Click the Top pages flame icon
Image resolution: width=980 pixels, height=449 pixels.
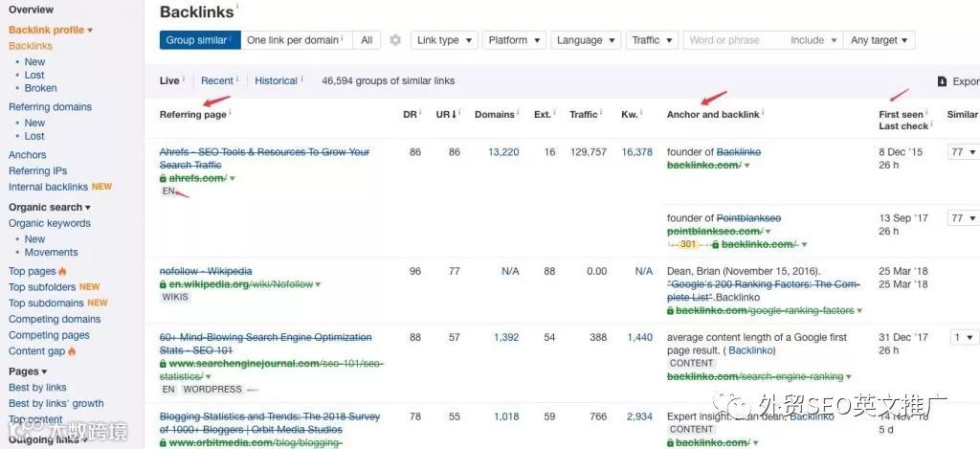click(x=63, y=271)
